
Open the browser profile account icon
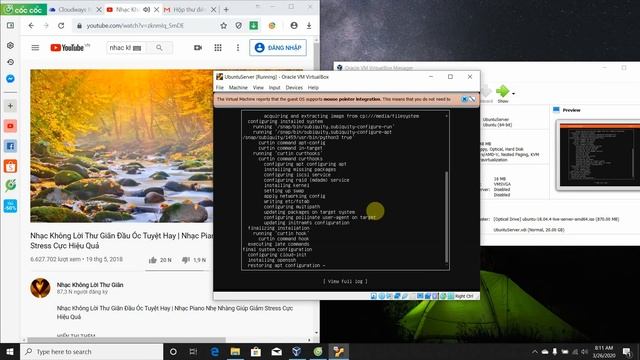[294, 25]
